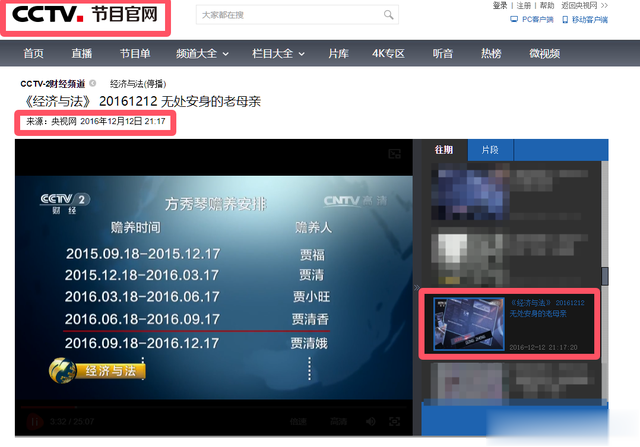Open 热榜 in navigation bar

tap(491, 53)
